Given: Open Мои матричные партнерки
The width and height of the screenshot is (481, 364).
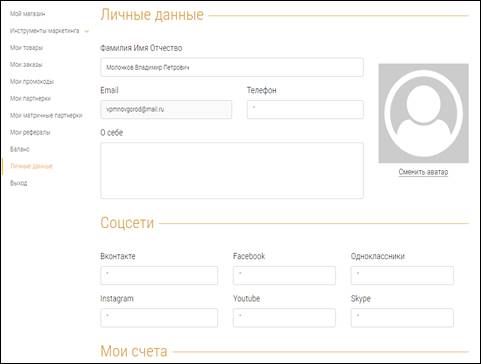Looking at the screenshot, I should click(46, 116).
